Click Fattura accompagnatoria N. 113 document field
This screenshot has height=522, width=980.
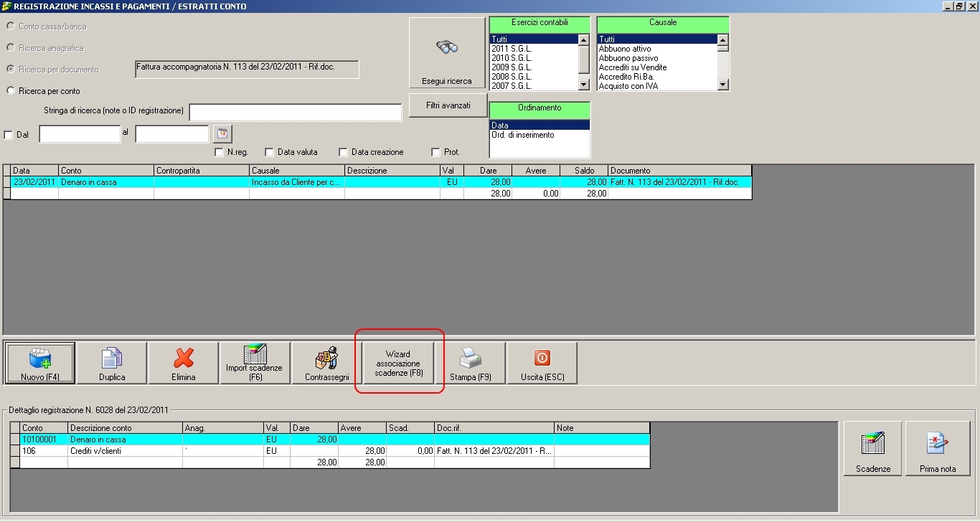[247, 69]
